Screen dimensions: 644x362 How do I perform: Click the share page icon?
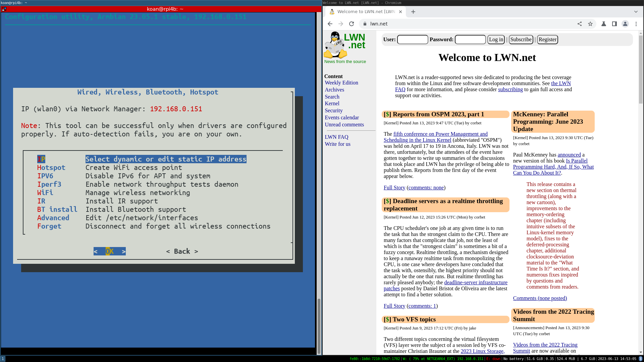tap(580, 24)
